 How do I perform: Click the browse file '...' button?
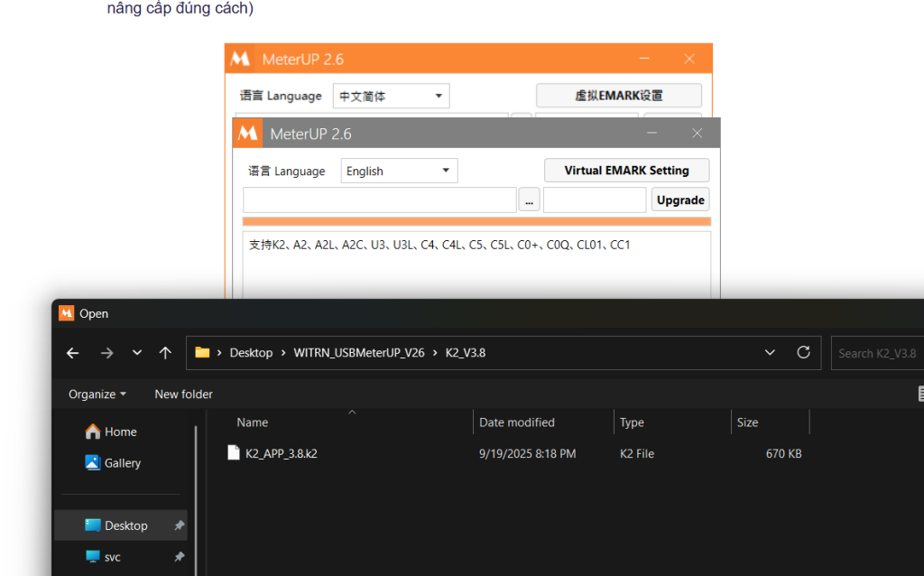(530, 200)
